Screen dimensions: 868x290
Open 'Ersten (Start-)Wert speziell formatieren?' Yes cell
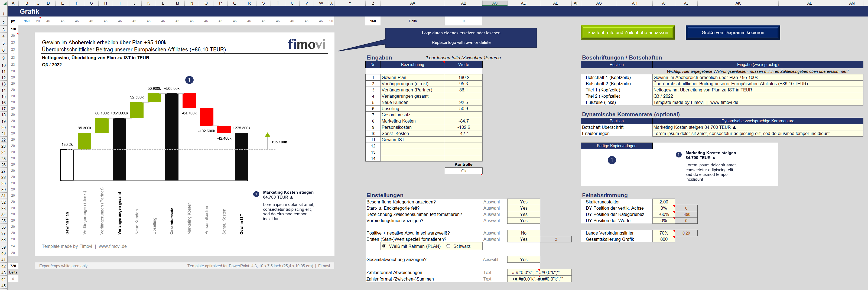[524, 239]
